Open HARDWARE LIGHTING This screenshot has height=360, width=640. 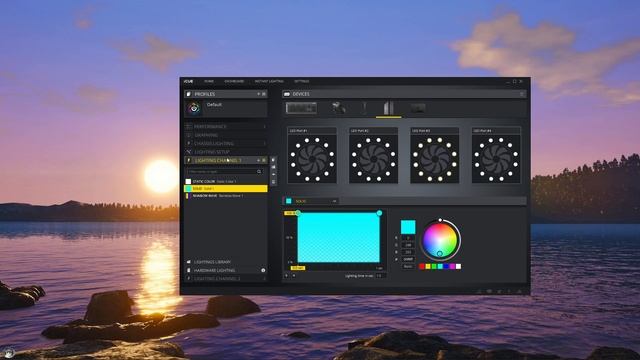pos(226,270)
